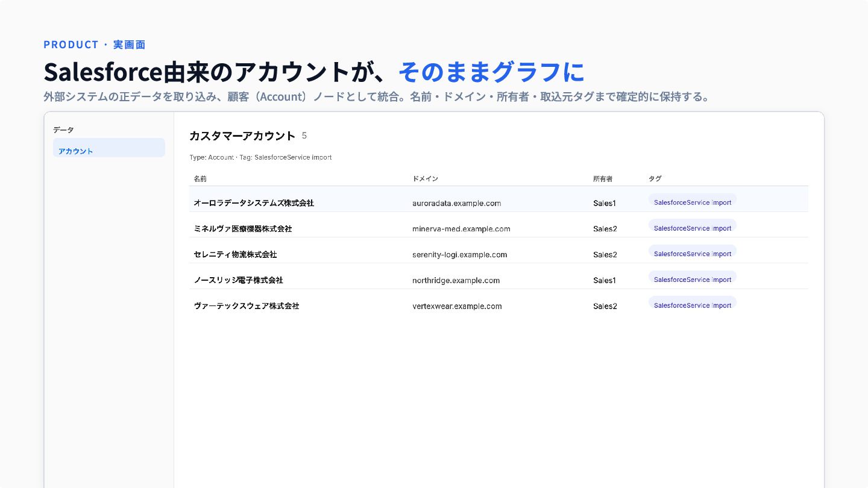
Task: Click the subtitle starting with 外部システムの正データ
Action: (377, 96)
